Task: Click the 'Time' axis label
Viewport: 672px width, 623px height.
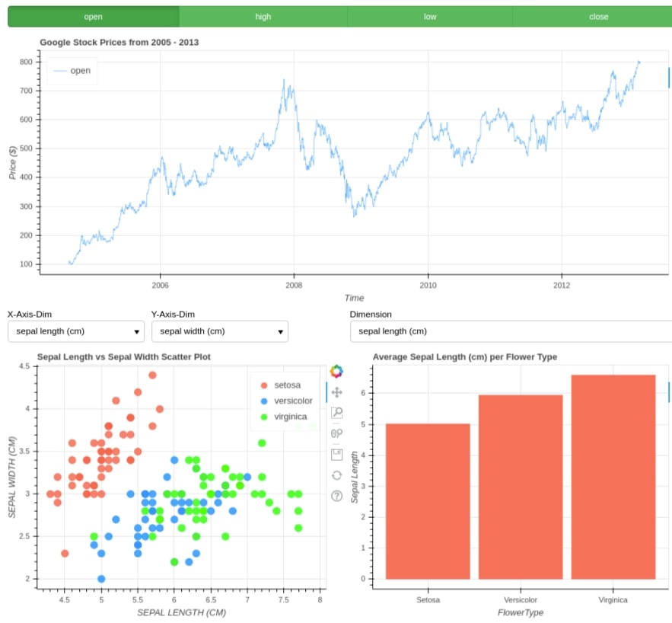Action: [x=354, y=298]
